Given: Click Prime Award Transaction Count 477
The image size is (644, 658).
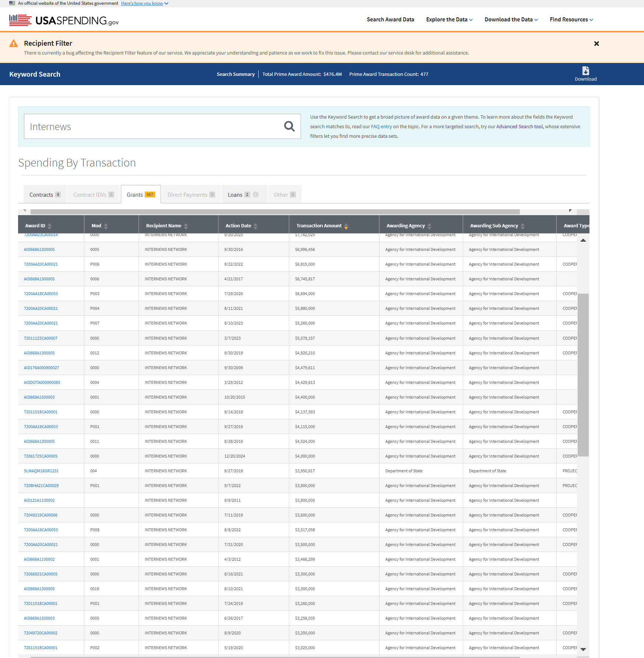Looking at the screenshot, I should [x=389, y=74].
